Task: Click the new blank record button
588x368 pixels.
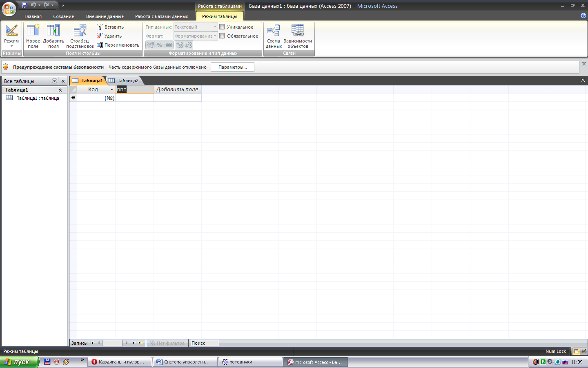Action: [141, 343]
